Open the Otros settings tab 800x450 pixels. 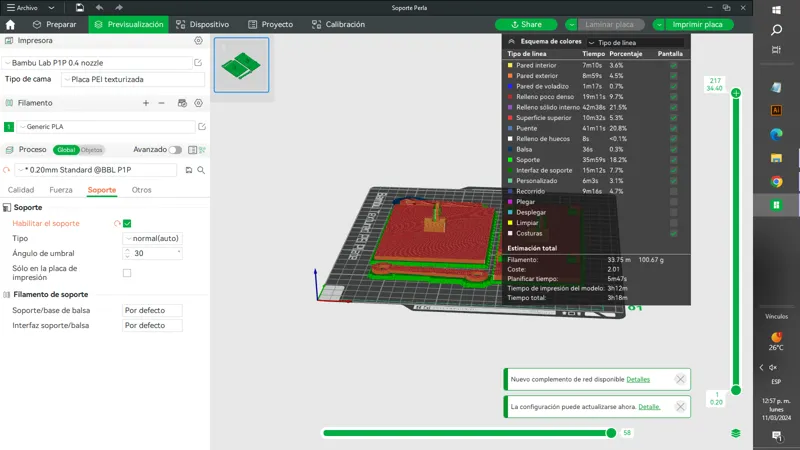[141, 190]
